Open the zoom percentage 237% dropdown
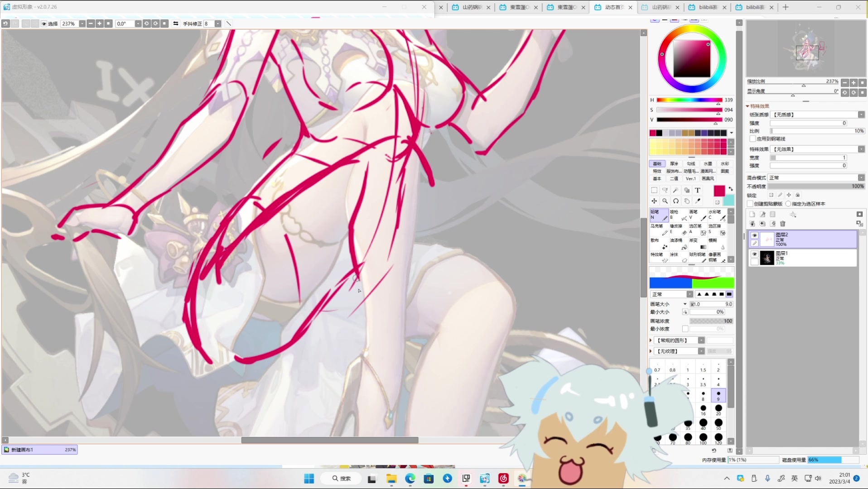Image resolution: width=868 pixels, height=489 pixels. click(82, 24)
